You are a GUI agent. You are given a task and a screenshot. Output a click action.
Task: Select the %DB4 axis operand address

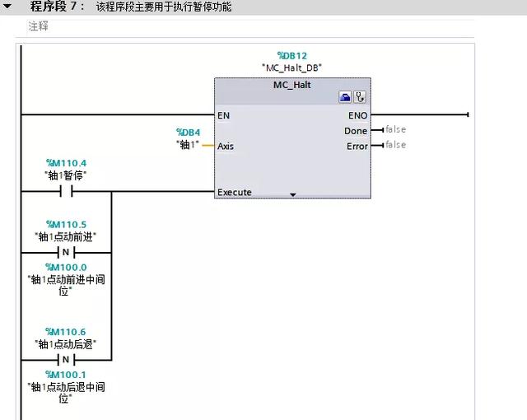click(188, 133)
